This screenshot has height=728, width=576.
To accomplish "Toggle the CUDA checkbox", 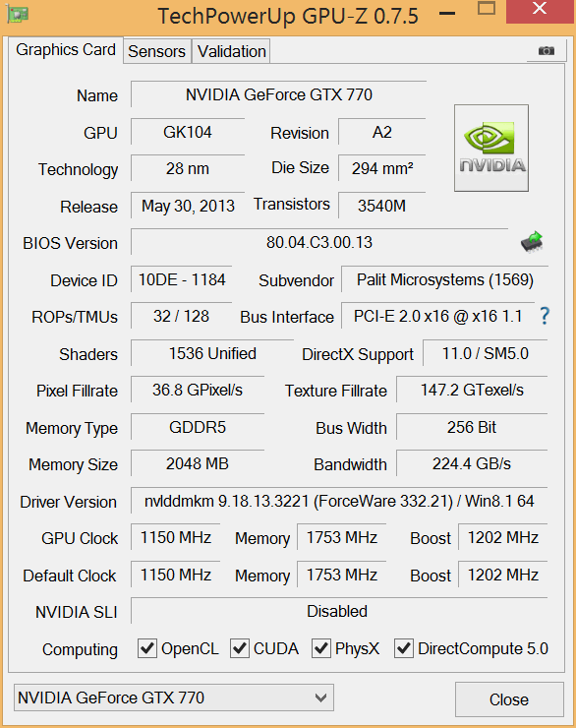I will pos(239,648).
